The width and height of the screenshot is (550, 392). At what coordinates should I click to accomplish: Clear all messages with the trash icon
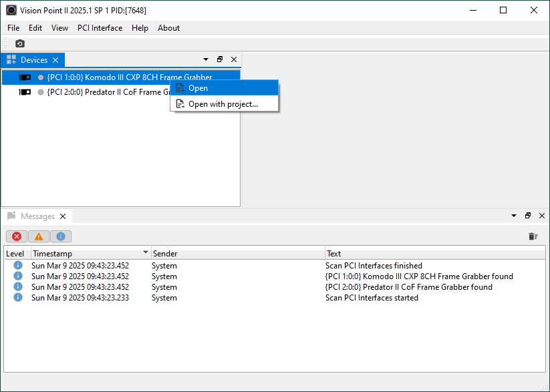[533, 236]
